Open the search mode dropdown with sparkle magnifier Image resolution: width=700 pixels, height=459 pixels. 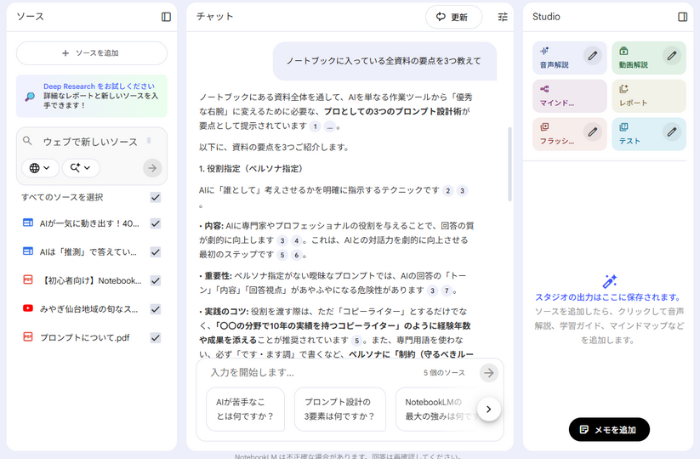[x=80, y=168]
